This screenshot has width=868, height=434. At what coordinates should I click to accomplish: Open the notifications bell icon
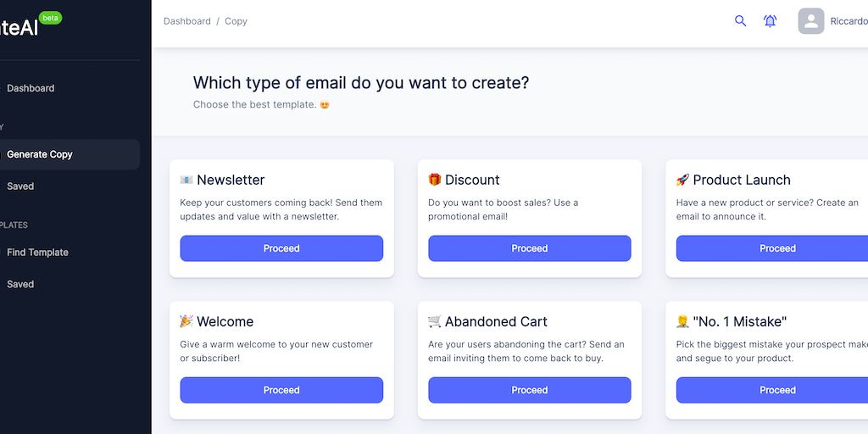coord(770,21)
